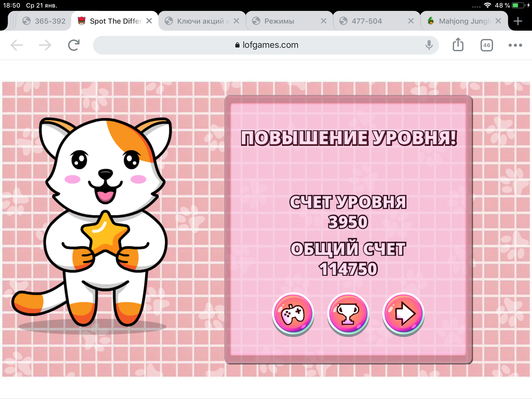
Task: Close the Ключи акций tab
Action: pyautogui.click(x=236, y=21)
